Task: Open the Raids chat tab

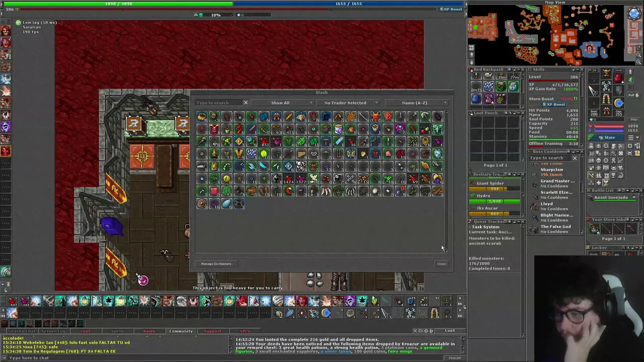Action: tap(149, 331)
